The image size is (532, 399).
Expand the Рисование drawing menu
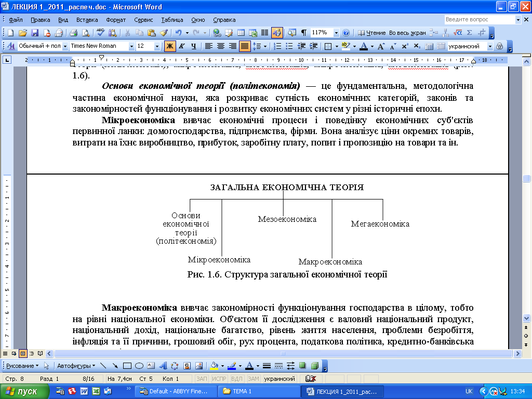22,366
